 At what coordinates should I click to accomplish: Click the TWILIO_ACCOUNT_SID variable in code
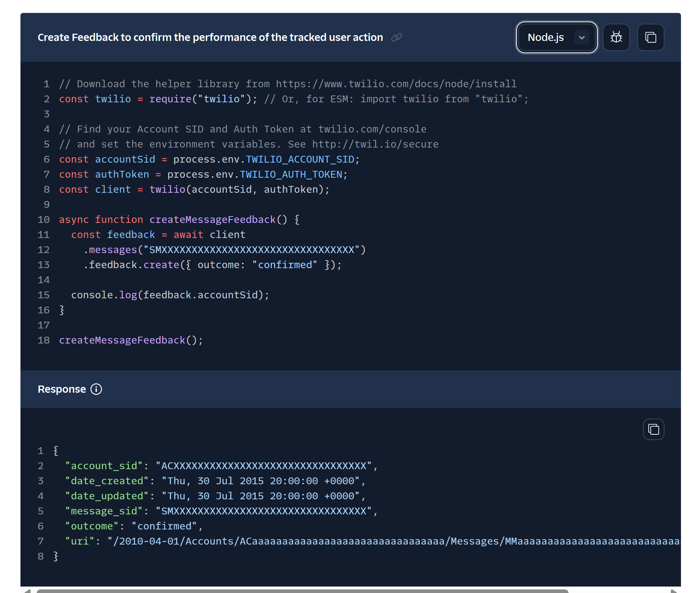click(x=300, y=159)
